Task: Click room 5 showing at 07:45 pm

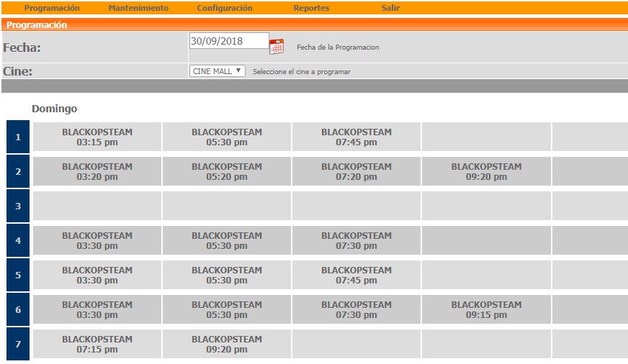Action: [x=356, y=275]
